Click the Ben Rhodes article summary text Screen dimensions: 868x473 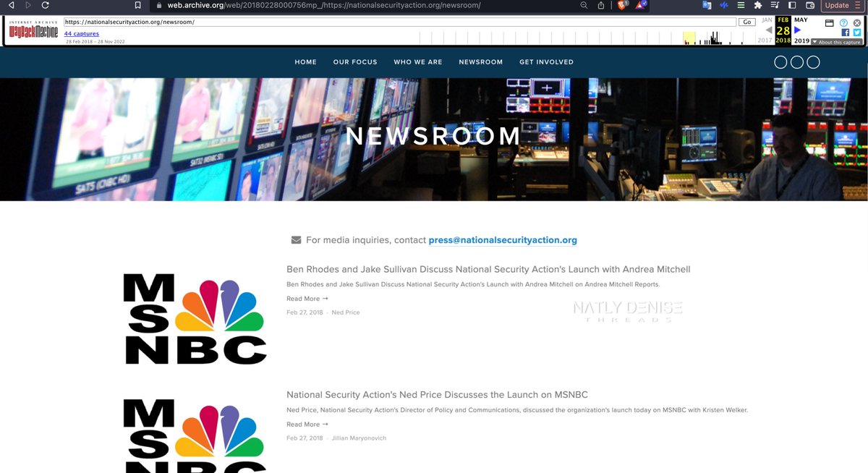click(x=473, y=285)
